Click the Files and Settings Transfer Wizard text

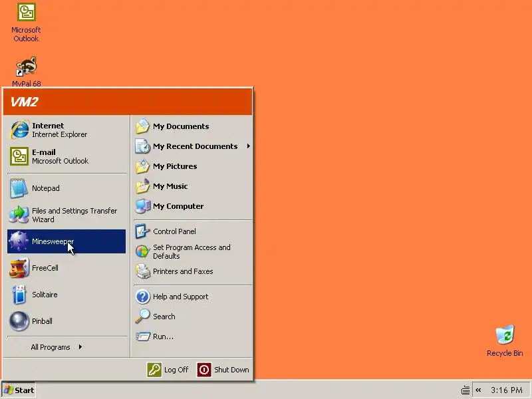coord(74,215)
